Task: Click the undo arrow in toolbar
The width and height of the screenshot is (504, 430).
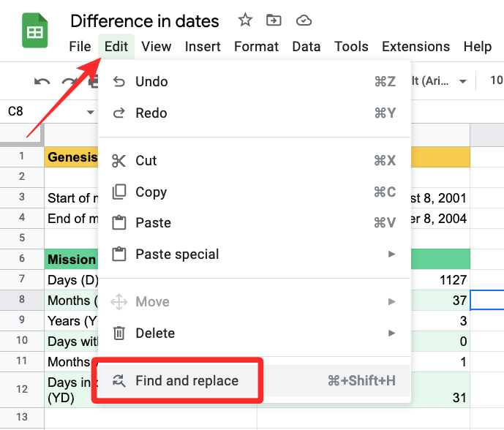Action: click(x=42, y=82)
